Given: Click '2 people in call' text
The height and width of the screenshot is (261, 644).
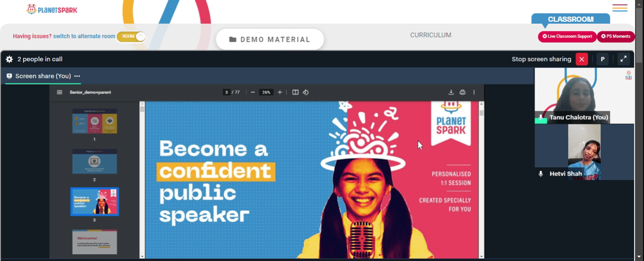Looking at the screenshot, I should pos(40,59).
